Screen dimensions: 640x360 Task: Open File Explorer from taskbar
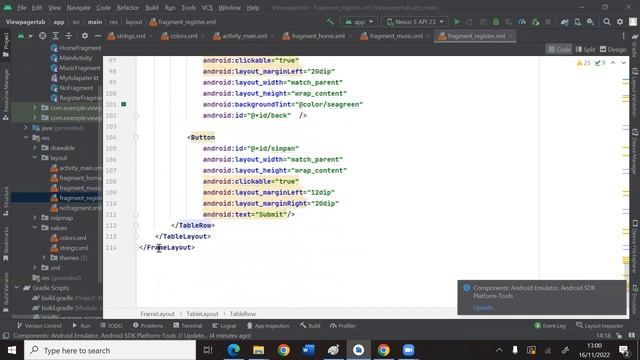point(258,350)
